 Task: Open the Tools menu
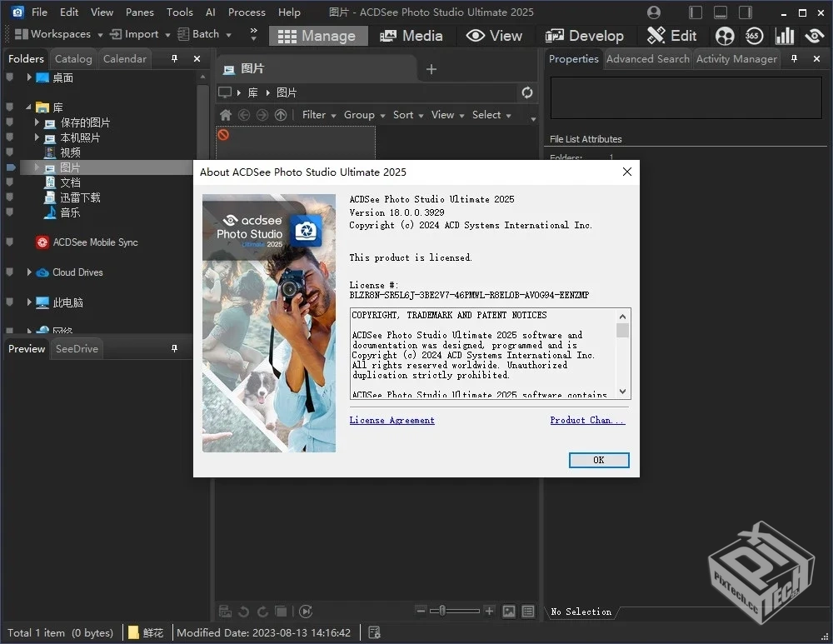tap(179, 12)
